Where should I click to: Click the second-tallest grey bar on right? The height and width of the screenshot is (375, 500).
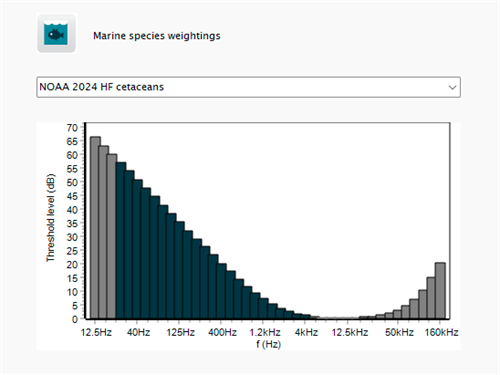click(431, 298)
